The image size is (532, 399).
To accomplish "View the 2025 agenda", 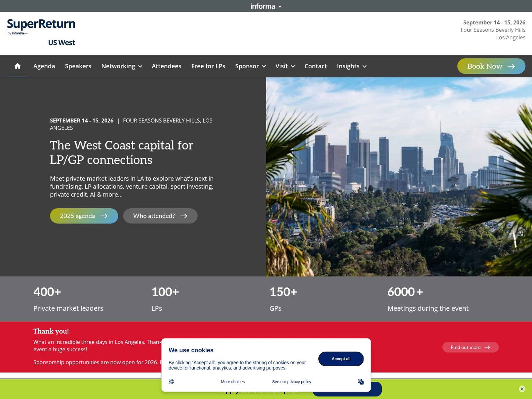I will point(84,216).
